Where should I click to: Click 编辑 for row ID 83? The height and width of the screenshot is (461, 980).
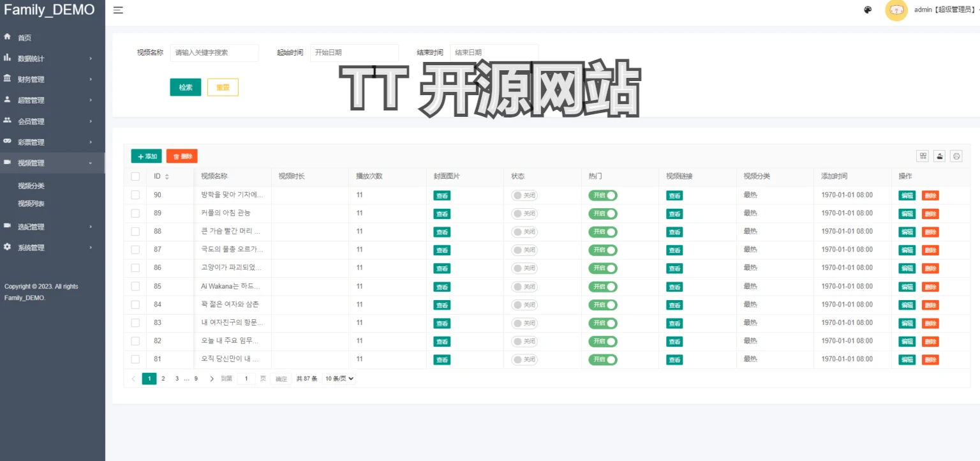point(907,324)
